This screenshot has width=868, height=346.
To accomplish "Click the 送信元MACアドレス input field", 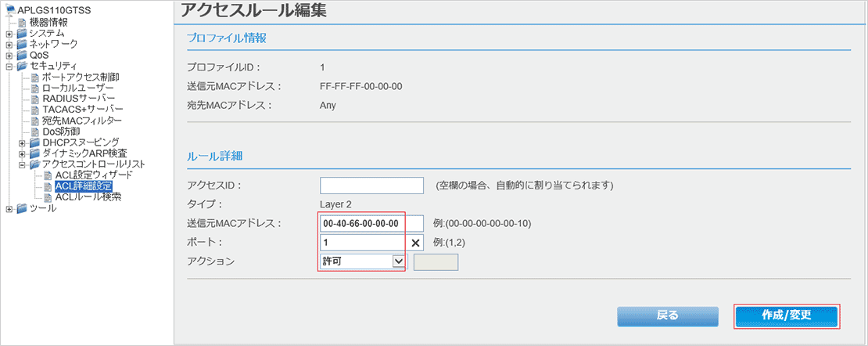I will (x=371, y=223).
